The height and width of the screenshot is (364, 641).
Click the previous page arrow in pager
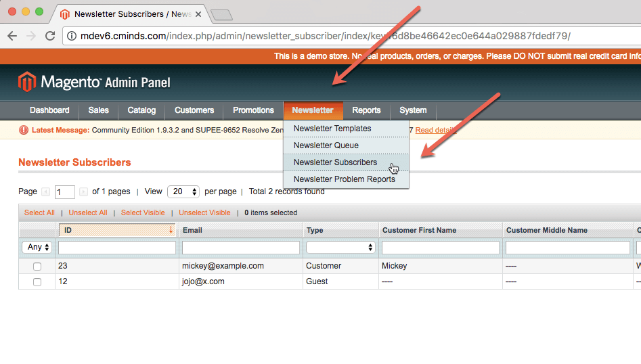(45, 192)
